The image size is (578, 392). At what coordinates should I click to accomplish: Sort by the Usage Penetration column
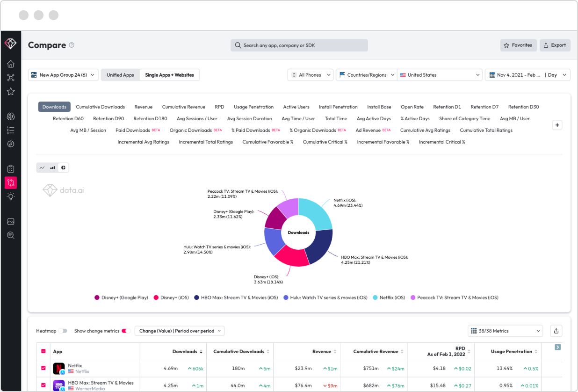[x=536, y=352]
